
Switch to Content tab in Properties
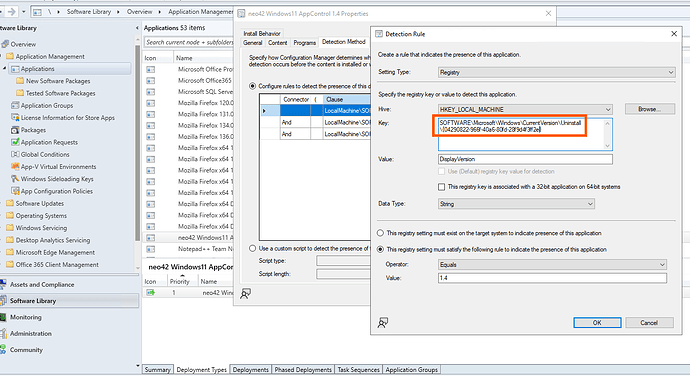pyautogui.click(x=278, y=43)
